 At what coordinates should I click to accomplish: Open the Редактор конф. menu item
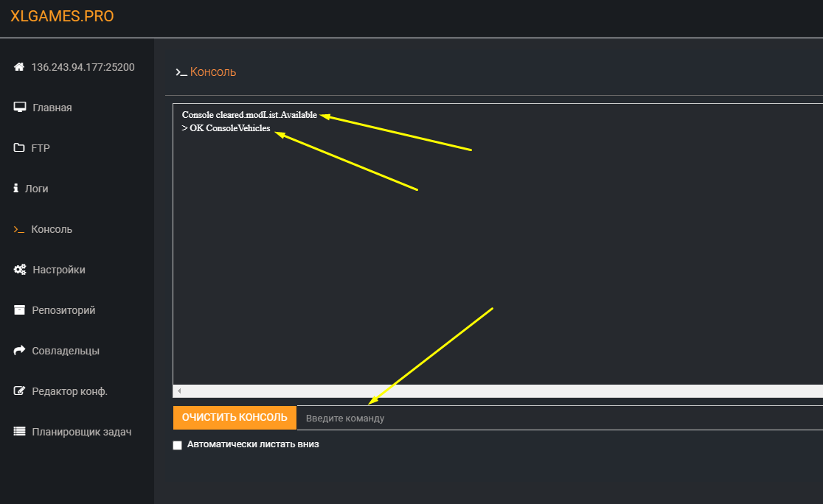(69, 391)
